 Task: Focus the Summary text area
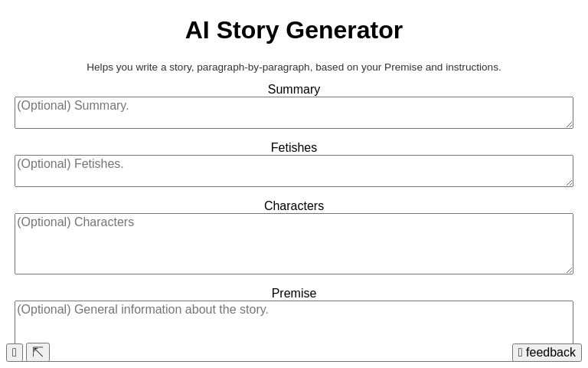tap(294, 113)
